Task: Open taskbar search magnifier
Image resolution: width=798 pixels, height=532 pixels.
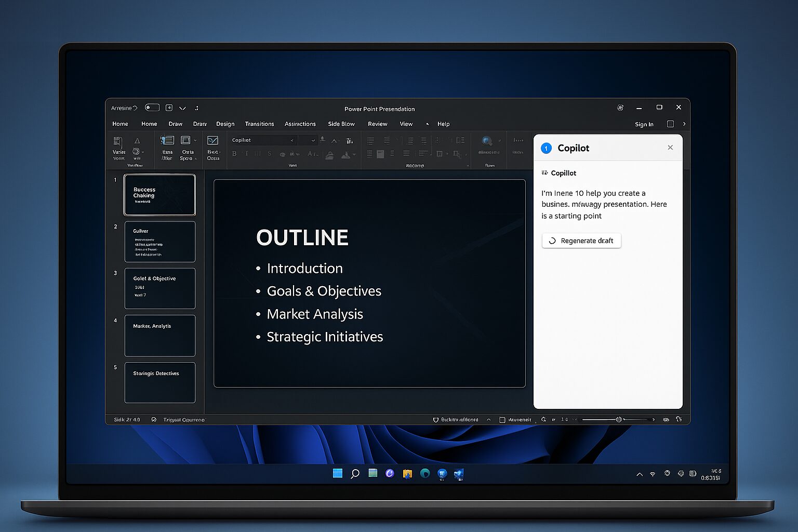Action: coord(355,474)
